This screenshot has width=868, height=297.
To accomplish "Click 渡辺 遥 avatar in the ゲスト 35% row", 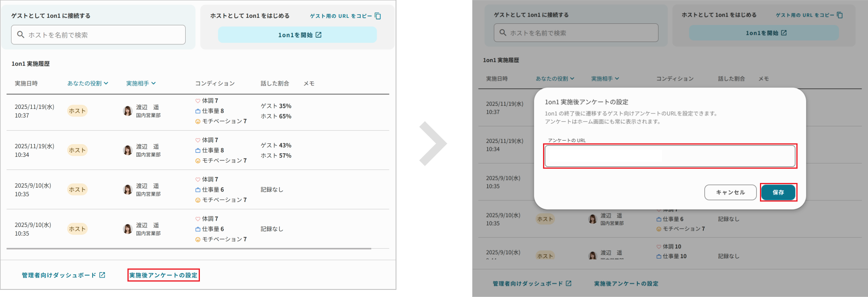I will (127, 111).
